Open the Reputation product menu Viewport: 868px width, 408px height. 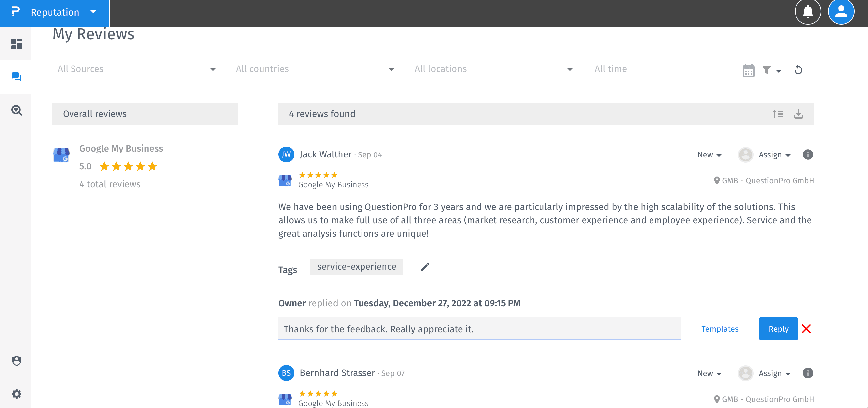(x=55, y=12)
